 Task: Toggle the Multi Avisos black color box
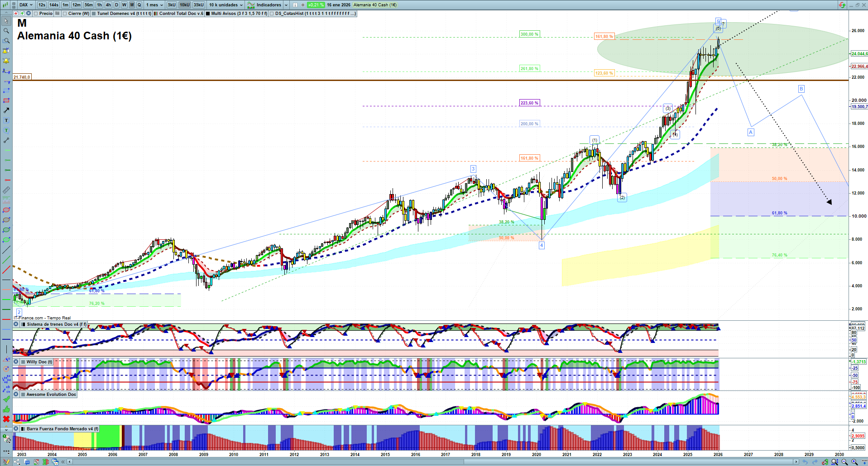[208, 14]
